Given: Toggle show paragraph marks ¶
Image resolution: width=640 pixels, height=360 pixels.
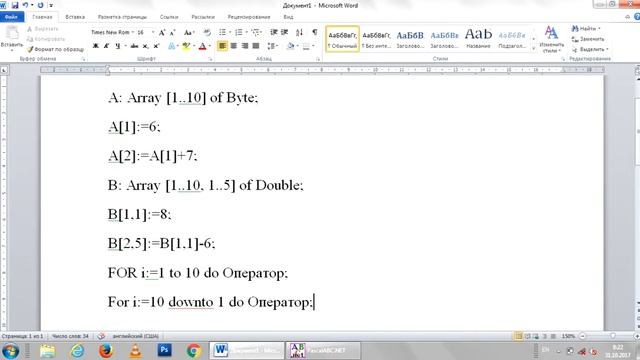Looking at the screenshot, I should 315,32.
